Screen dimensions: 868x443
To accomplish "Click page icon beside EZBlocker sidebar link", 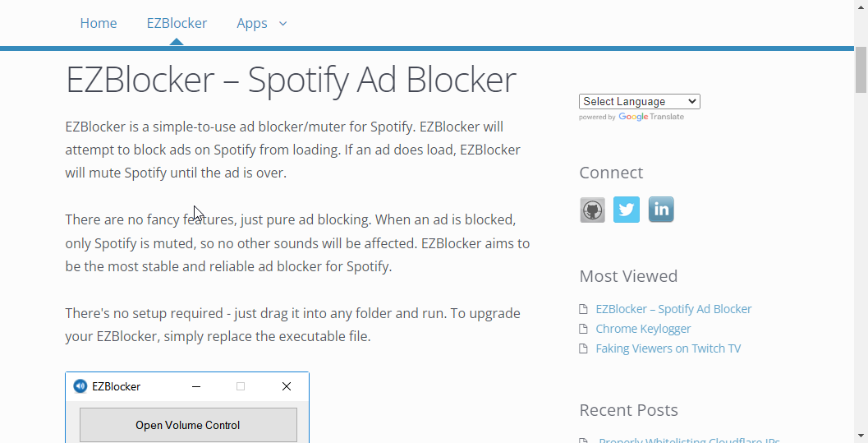I will click(583, 309).
